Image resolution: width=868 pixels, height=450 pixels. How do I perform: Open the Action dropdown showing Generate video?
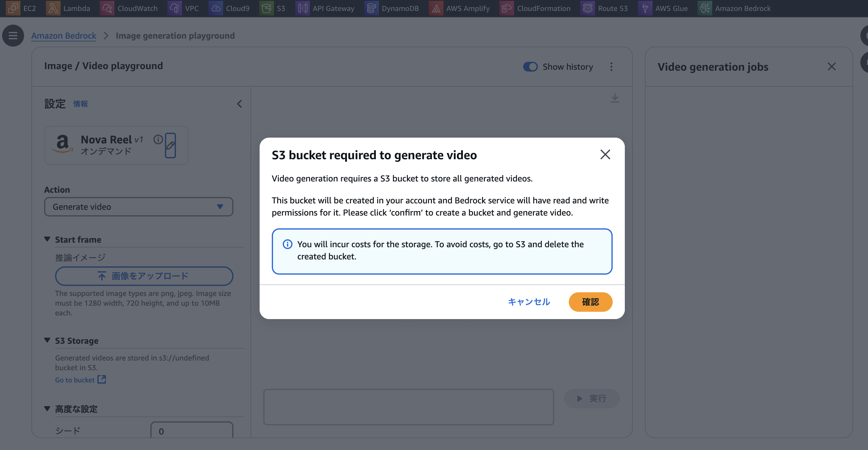pyautogui.click(x=138, y=207)
